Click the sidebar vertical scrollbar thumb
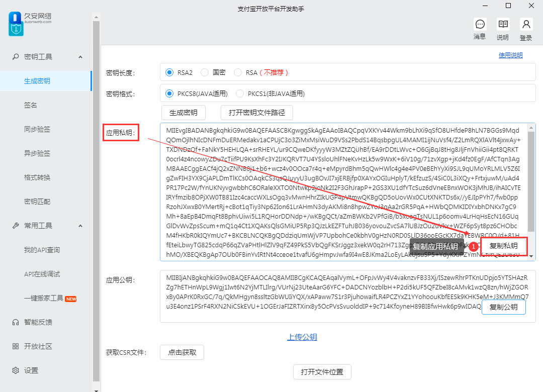This screenshot has width=543, height=392. 96,202
